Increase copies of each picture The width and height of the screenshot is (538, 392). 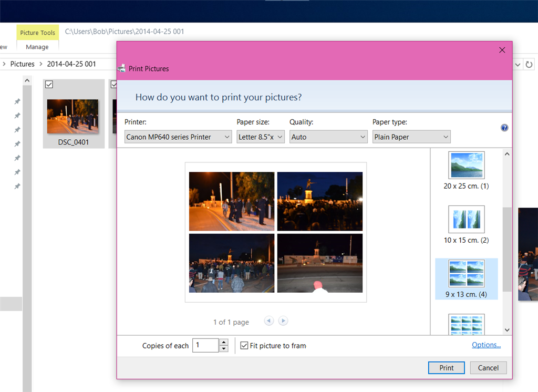coord(224,342)
